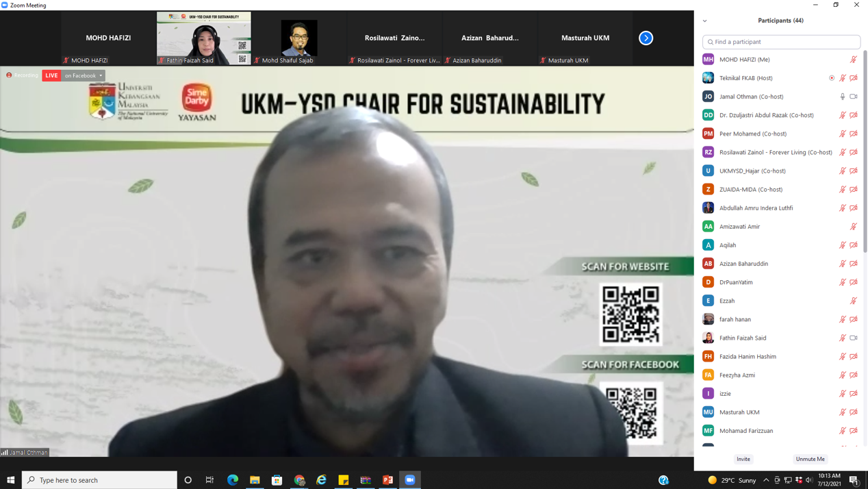Image resolution: width=868 pixels, height=489 pixels.
Task: Click Amizawati Amir's muted microphone icon
Action: tap(854, 227)
